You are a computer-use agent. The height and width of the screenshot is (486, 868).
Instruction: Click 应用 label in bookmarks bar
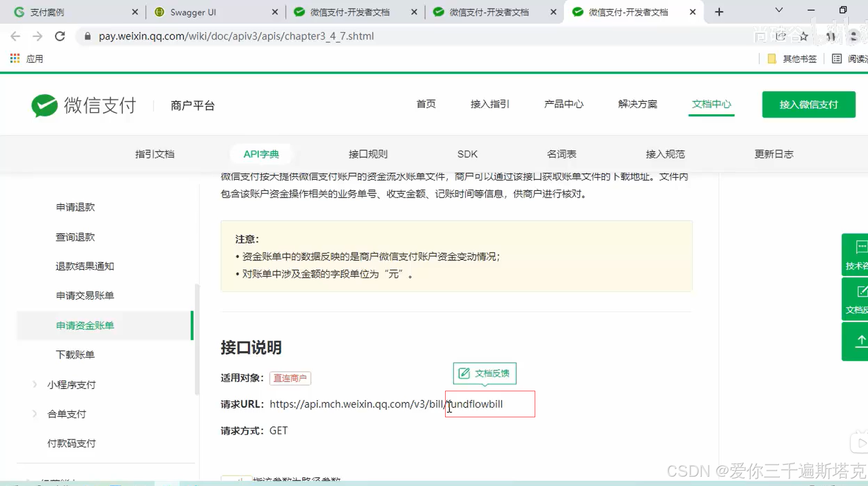tap(35, 59)
